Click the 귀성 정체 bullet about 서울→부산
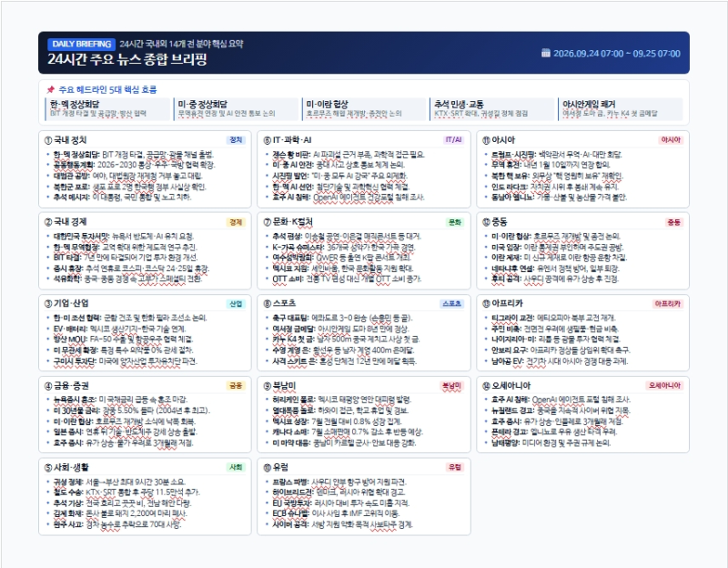The width and height of the screenshot is (728, 568). (x=119, y=482)
